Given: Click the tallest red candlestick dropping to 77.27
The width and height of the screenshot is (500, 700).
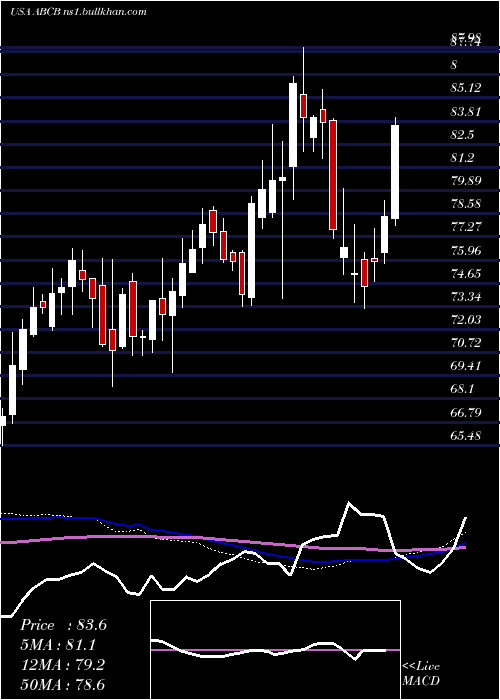Looking at the screenshot, I should pos(333,175).
